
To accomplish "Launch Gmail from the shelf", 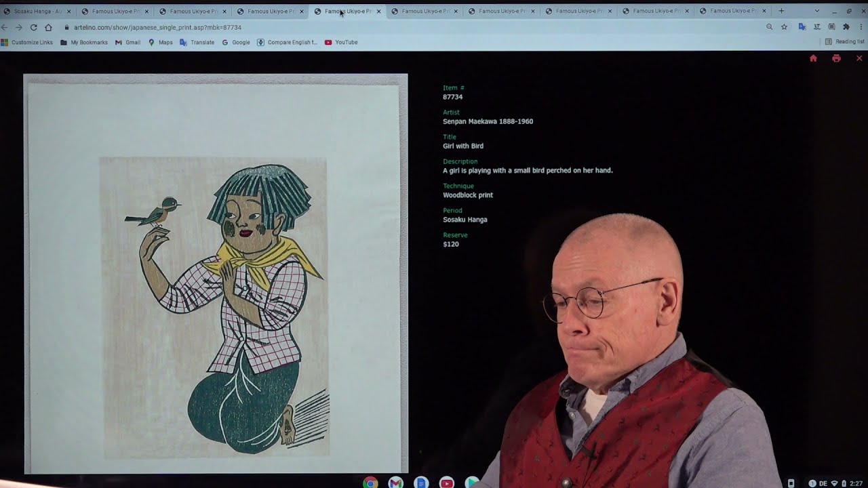I will click(x=396, y=483).
